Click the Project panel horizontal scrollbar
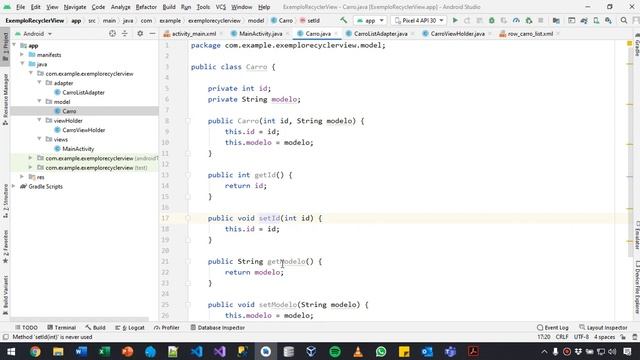 coord(79,320)
